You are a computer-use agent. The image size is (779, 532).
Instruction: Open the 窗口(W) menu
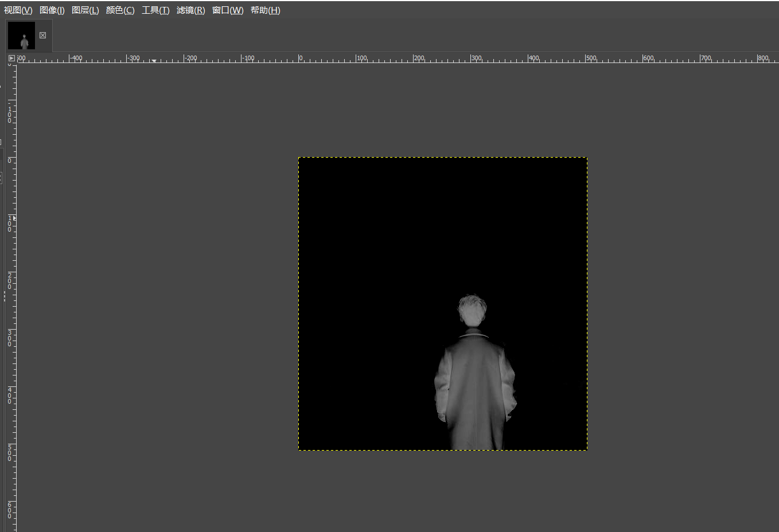228,10
